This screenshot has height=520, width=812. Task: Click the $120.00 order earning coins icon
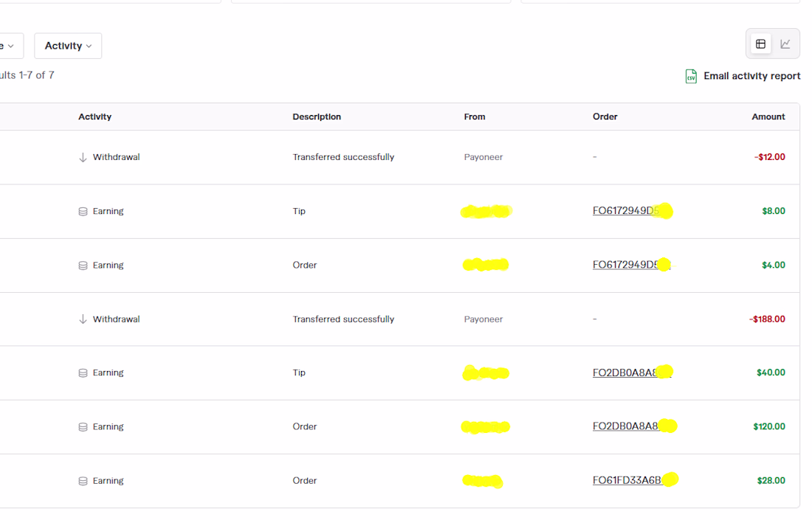coord(83,427)
